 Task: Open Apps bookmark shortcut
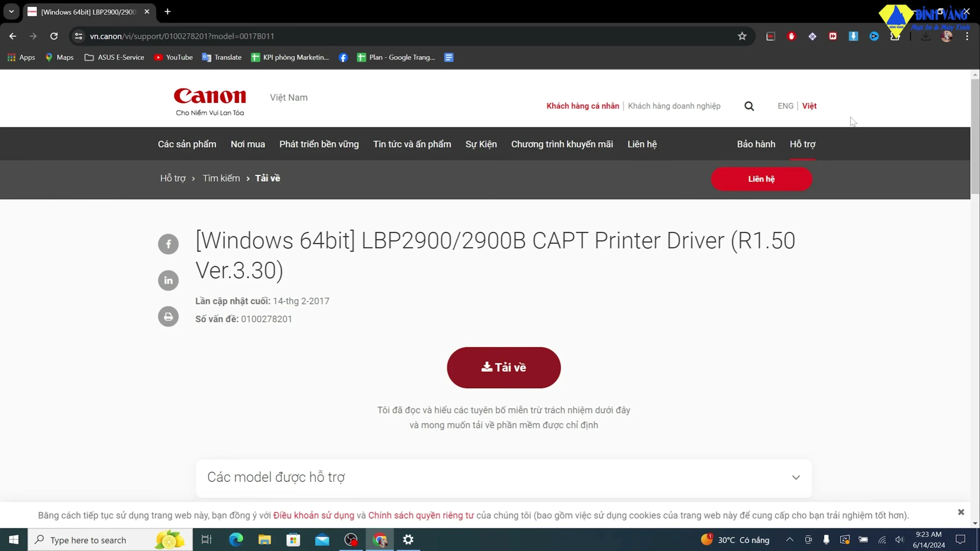coord(21,57)
